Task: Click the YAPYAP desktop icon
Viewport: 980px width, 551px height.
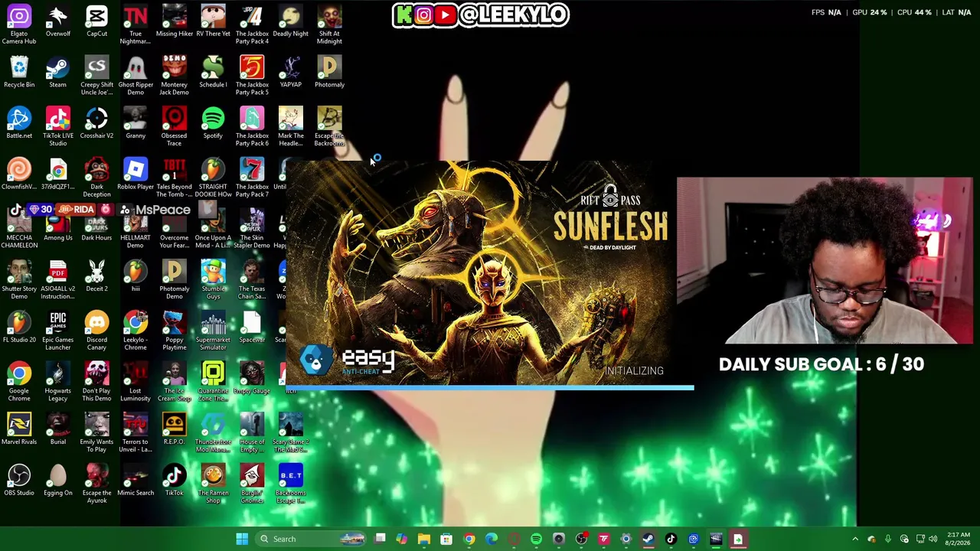Action: (290, 72)
